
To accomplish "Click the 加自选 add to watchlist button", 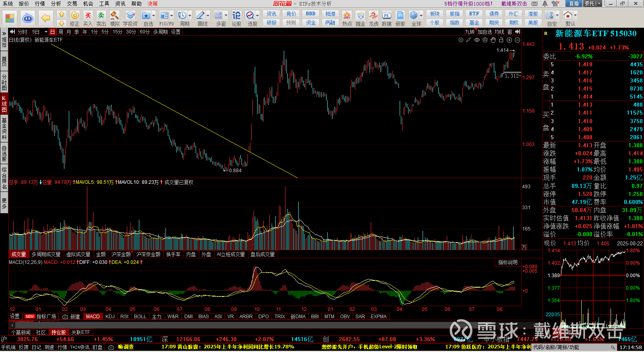I will coord(485,32).
